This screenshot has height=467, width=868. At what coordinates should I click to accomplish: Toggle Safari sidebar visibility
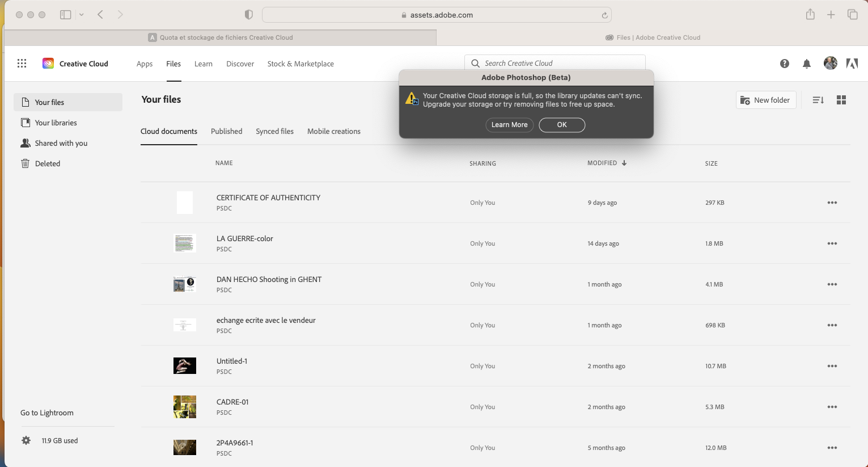[65, 14]
